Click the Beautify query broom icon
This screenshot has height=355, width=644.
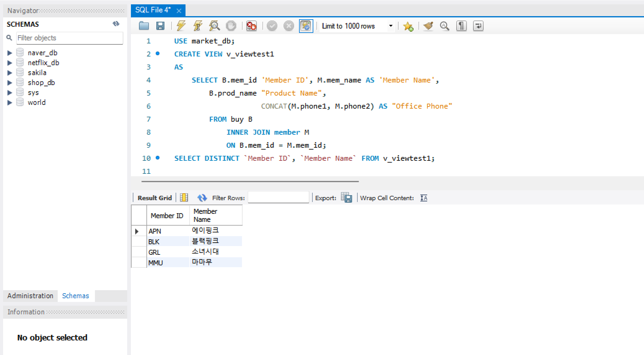[x=428, y=26]
